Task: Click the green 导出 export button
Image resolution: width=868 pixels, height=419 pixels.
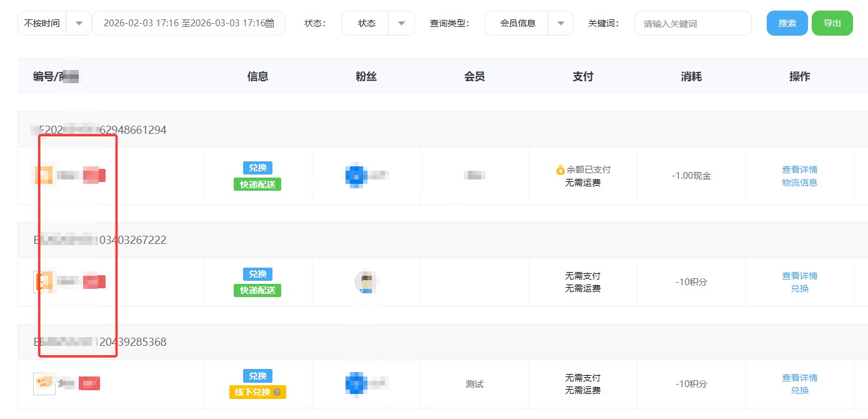Action: click(x=832, y=23)
